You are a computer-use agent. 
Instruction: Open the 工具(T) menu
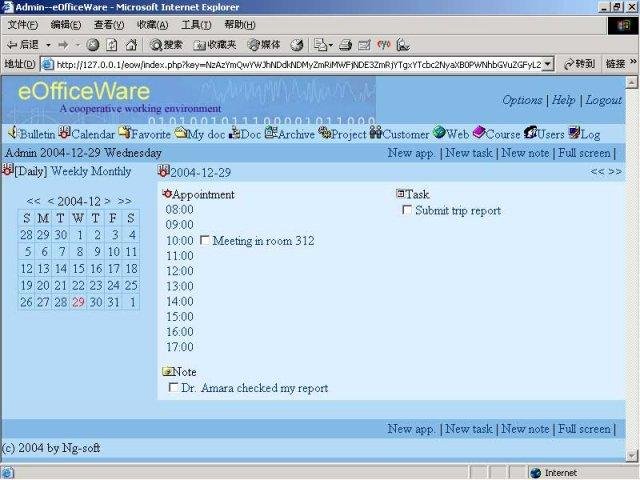tap(196, 25)
